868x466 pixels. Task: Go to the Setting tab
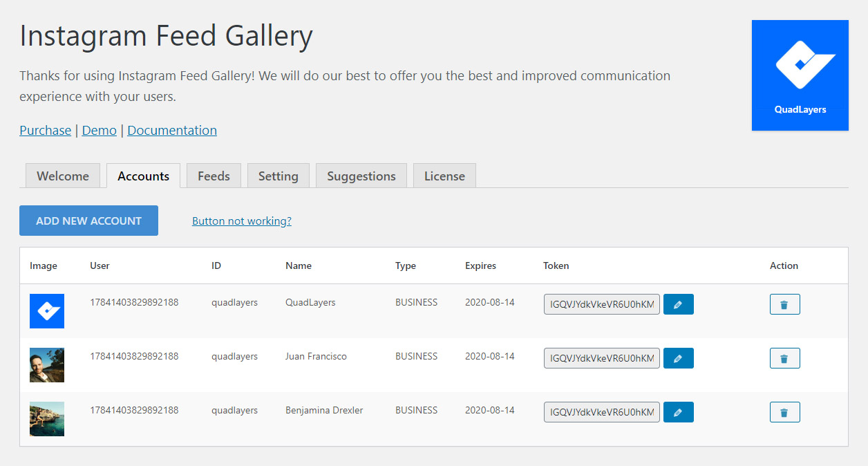(278, 176)
